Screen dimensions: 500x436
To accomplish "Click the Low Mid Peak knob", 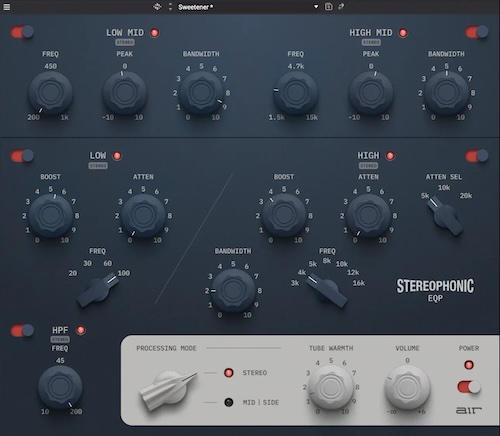I will (x=124, y=93).
